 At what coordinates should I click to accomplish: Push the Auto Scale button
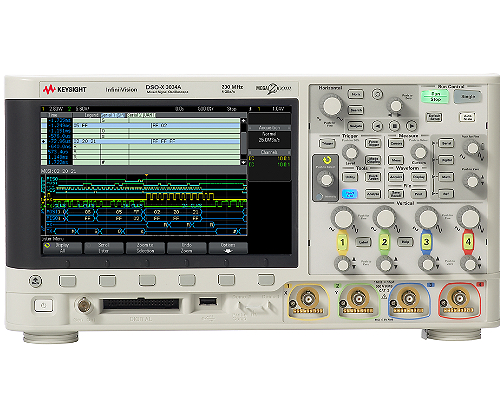coord(467,117)
